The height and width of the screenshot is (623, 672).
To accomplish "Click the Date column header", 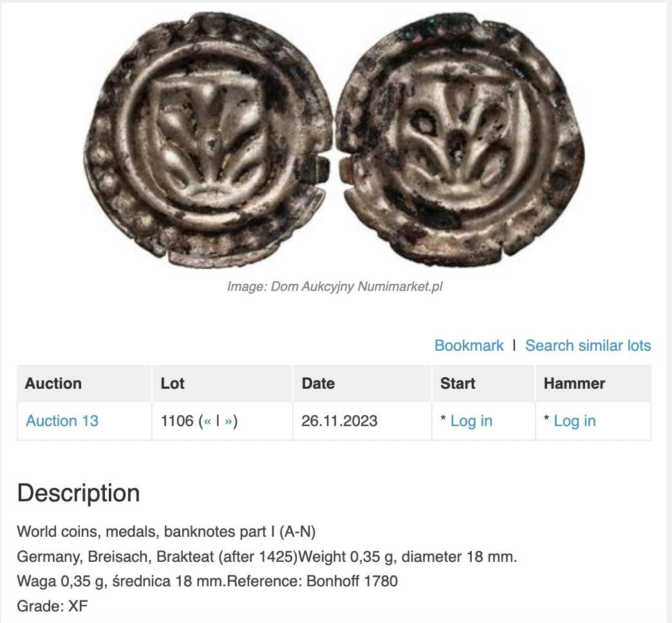I will [x=318, y=384].
